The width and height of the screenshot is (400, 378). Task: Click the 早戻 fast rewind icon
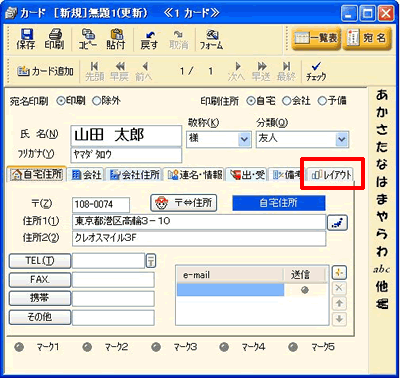[x=120, y=71]
